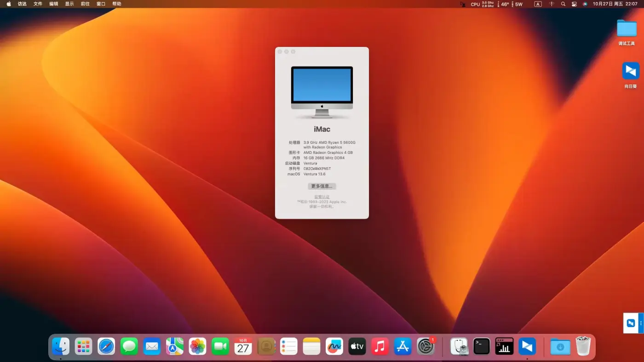644x362 pixels.
Task: Open Spotlight search from the menu bar
Action: click(x=563, y=4)
